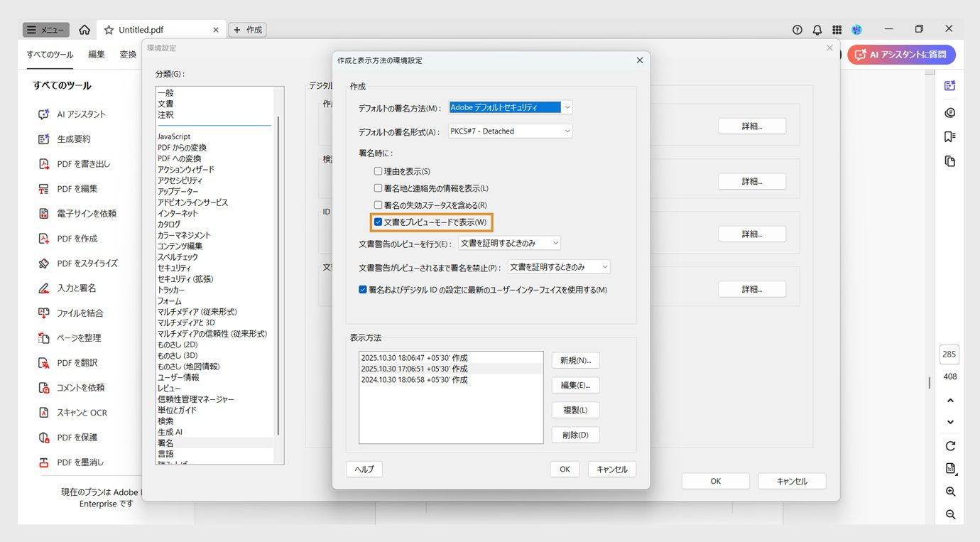The width and height of the screenshot is (980, 542).
Task: Click the 新規 button in 表示方法 section
Action: point(575,360)
